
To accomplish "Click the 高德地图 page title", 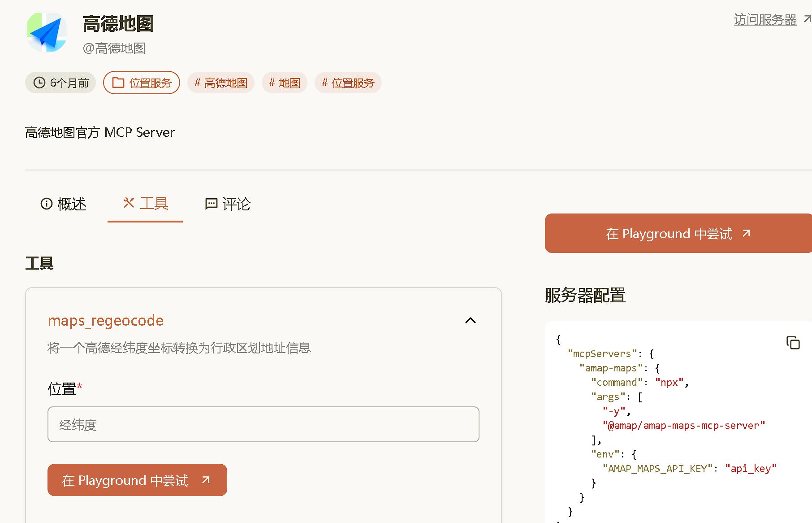I will [x=118, y=23].
